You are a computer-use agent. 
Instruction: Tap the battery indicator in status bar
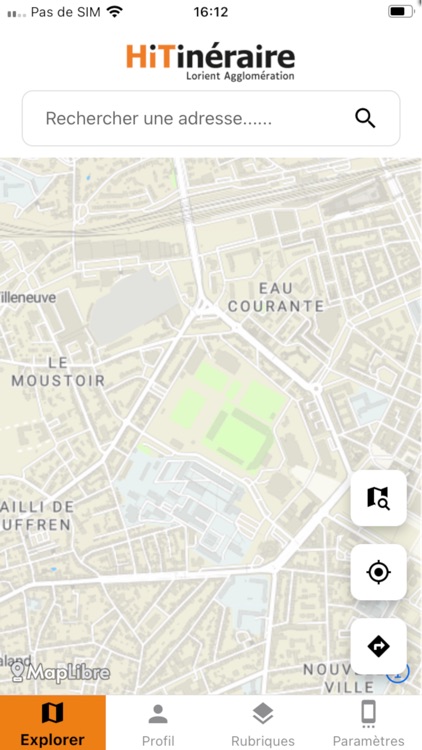[401, 11]
